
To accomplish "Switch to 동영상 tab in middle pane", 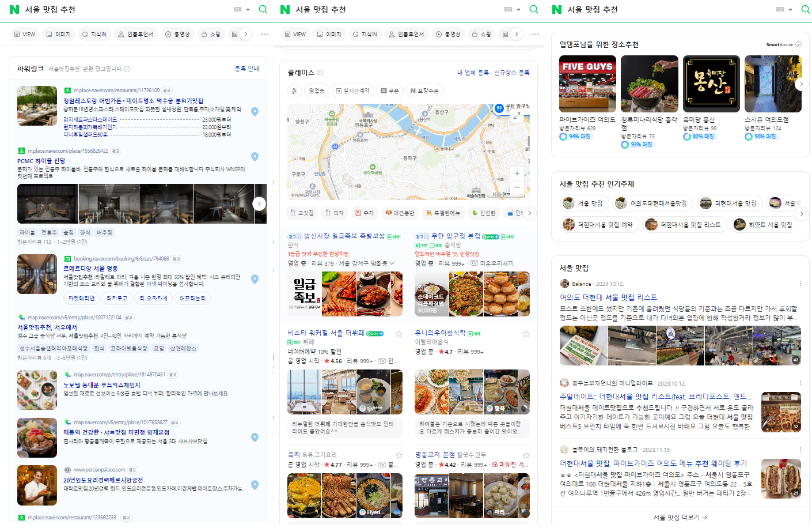I will (448, 34).
